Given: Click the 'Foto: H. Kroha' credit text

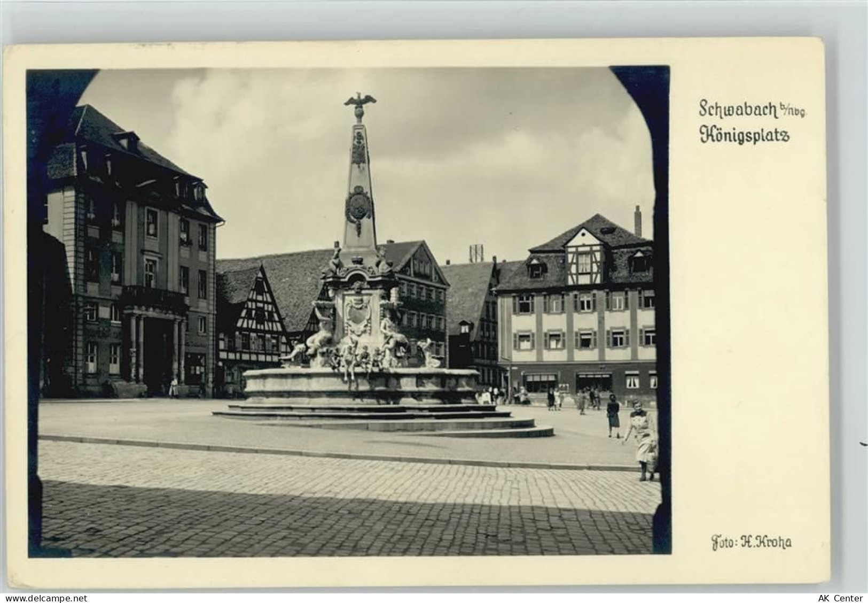Looking at the screenshot, I should point(751,542).
